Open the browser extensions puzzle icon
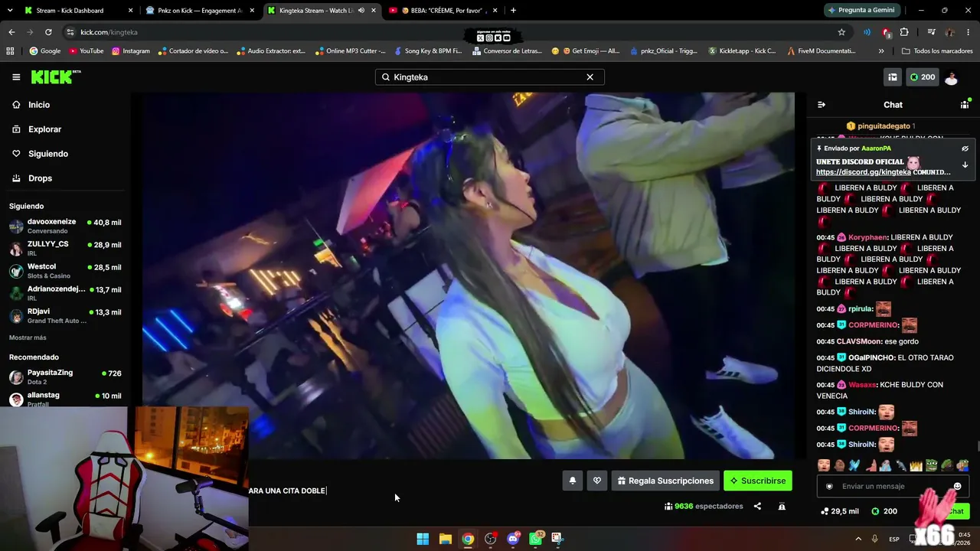980x551 pixels. pyautogui.click(x=904, y=32)
